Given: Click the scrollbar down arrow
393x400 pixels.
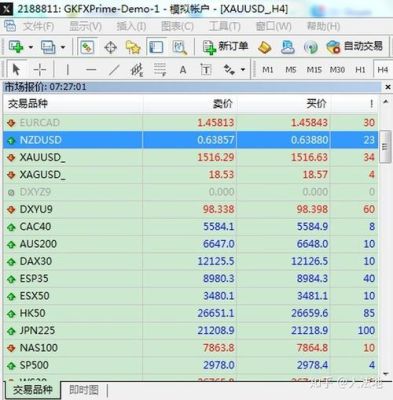Looking at the screenshot, I should [386, 374].
